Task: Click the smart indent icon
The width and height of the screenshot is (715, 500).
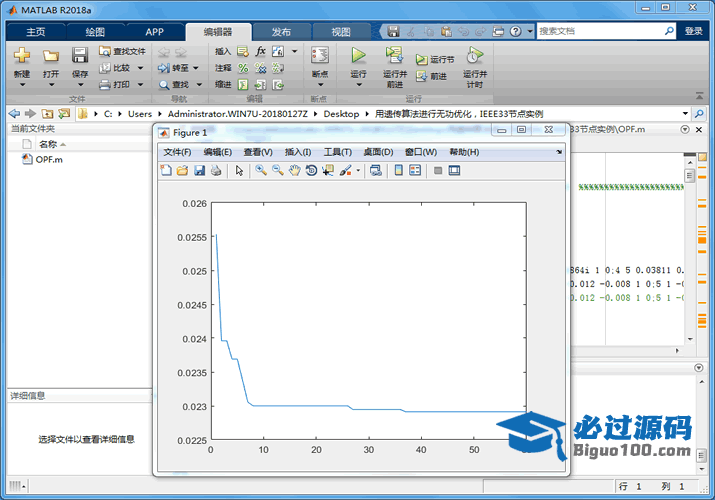Action: [243, 85]
